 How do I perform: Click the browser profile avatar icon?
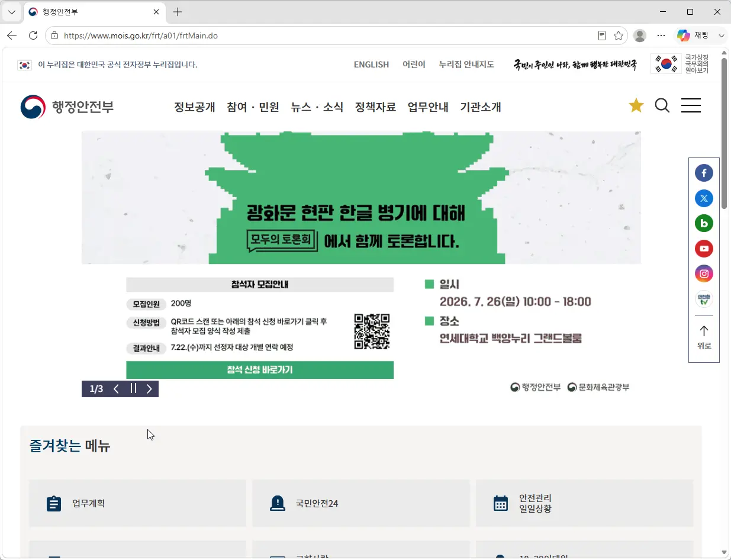pos(640,36)
